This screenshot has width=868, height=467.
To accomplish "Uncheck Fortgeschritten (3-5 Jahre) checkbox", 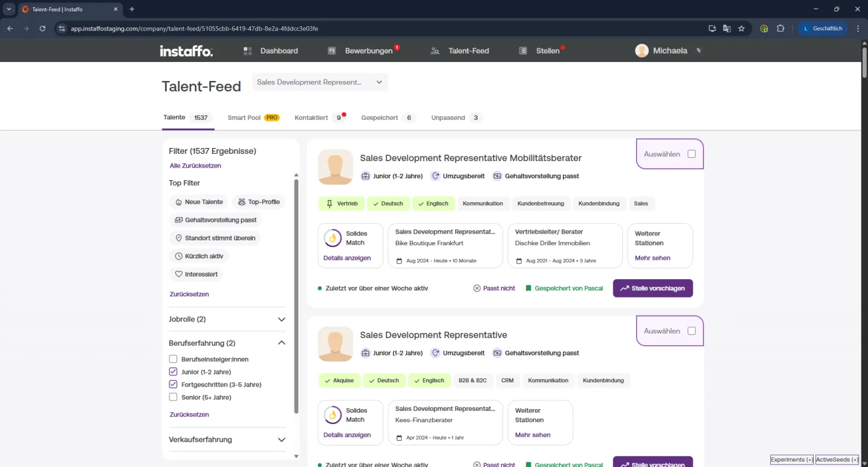I will (x=173, y=385).
